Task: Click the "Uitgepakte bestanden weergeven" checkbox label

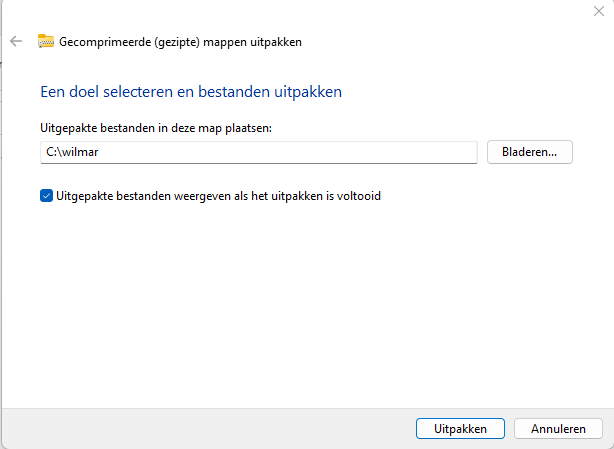Action: [218, 196]
